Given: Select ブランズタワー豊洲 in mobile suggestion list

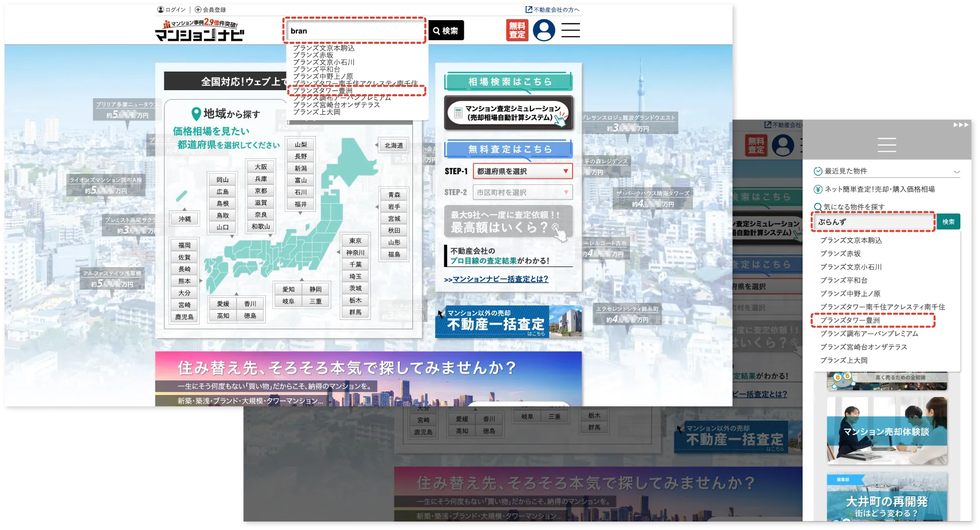Looking at the screenshot, I should coord(850,320).
